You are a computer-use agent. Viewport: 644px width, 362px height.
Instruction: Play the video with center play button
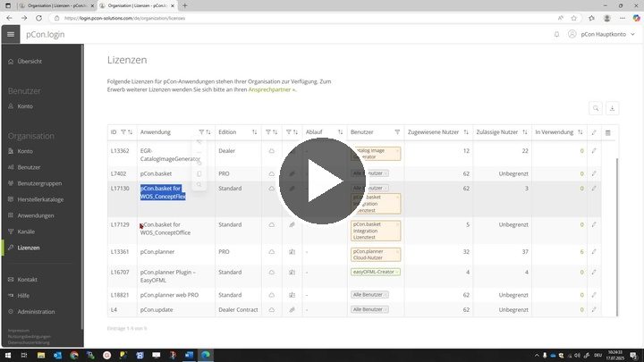pyautogui.click(x=322, y=181)
